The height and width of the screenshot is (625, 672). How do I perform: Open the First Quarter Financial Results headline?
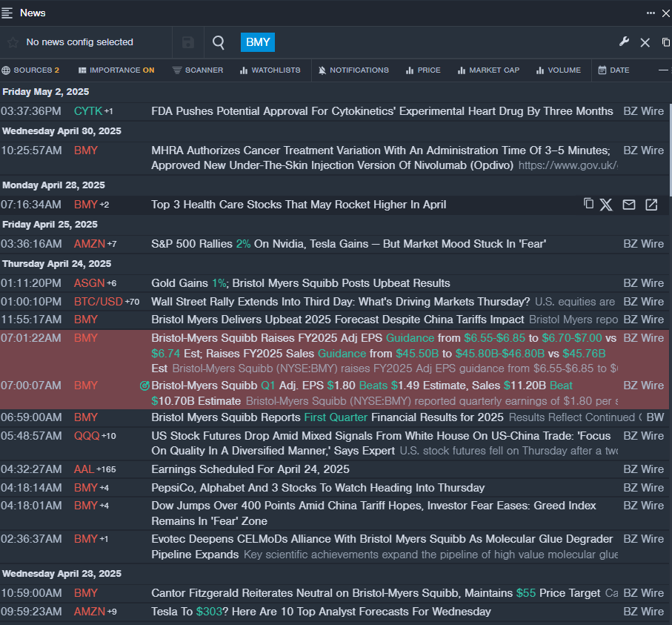pyautogui.click(x=327, y=417)
